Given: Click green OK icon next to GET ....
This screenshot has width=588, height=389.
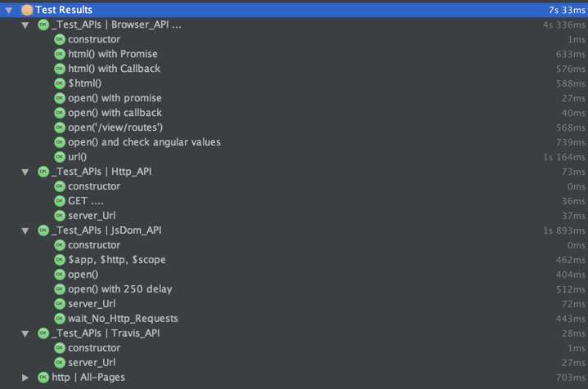Looking at the screenshot, I should tap(59, 201).
